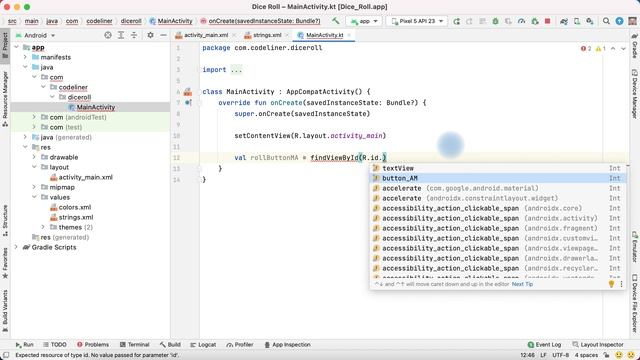
Task: Collapse the java folder arrow
Action: [25, 67]
